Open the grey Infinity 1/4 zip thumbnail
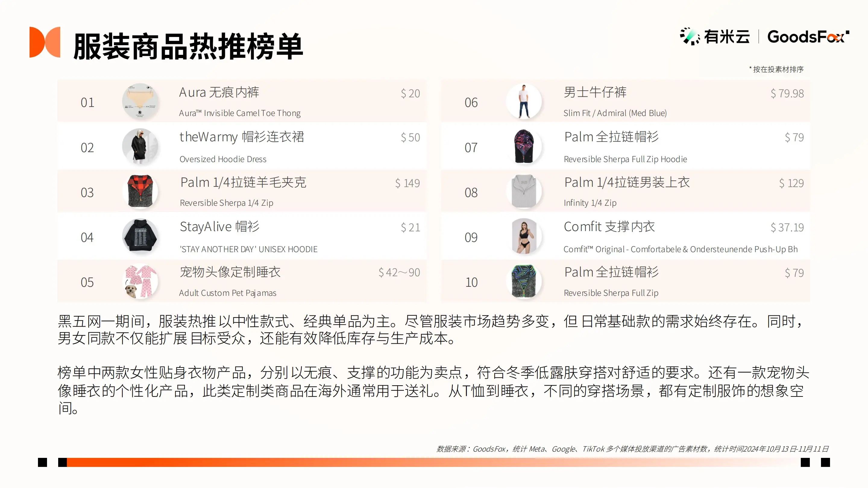The height and width of the screenshot is (488, 868). coord(524,191)
